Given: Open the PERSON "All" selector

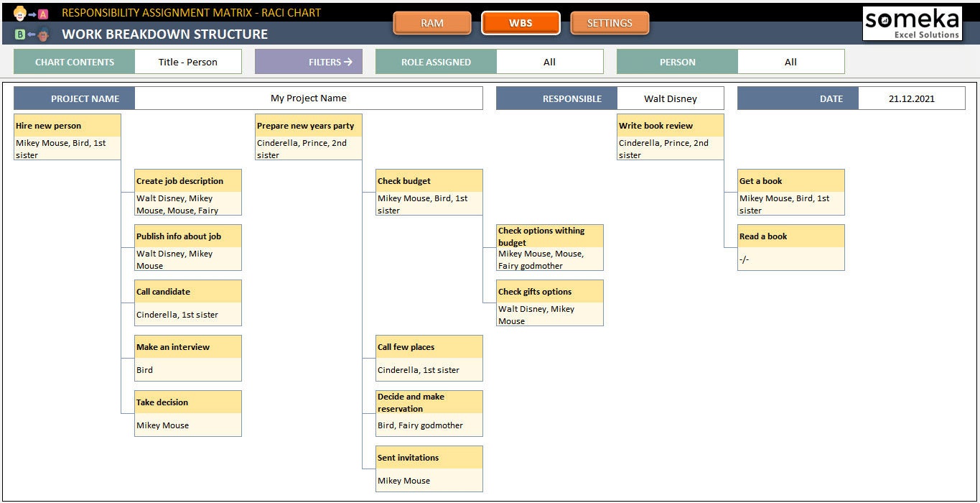Looking at the screenshot, I should coord(790,61).
